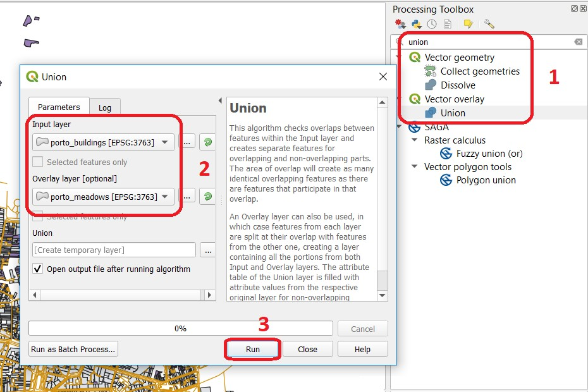This screenshot has height=392, width=588.
Task: Collapse the Vector polygon tools group
Action: [414, 166]
